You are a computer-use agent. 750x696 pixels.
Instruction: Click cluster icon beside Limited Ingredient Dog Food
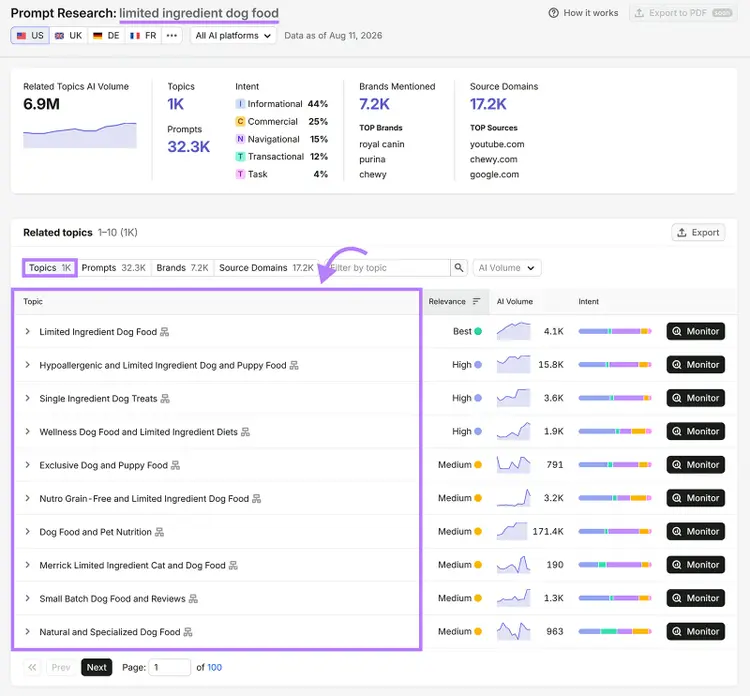click(165, 332)
